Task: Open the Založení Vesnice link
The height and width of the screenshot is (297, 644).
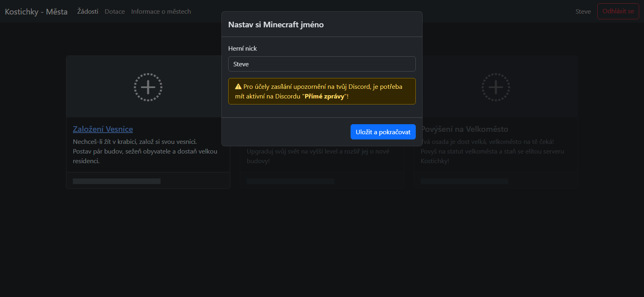Action: tap(103, 129)
